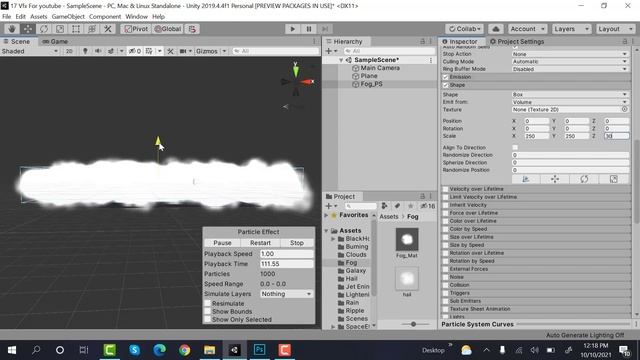Open scene camera settings icon
The width and height of the screenshot is (640, 360).
(x=183, y=51)
